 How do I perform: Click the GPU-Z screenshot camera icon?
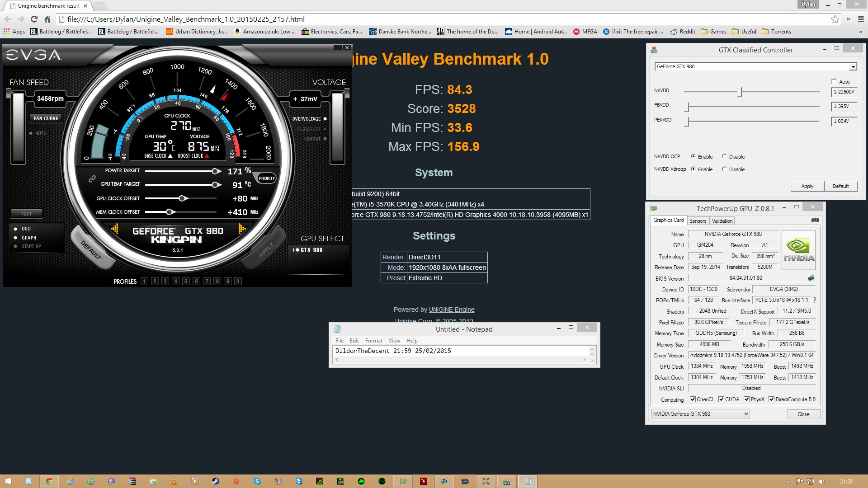point(815,220)
